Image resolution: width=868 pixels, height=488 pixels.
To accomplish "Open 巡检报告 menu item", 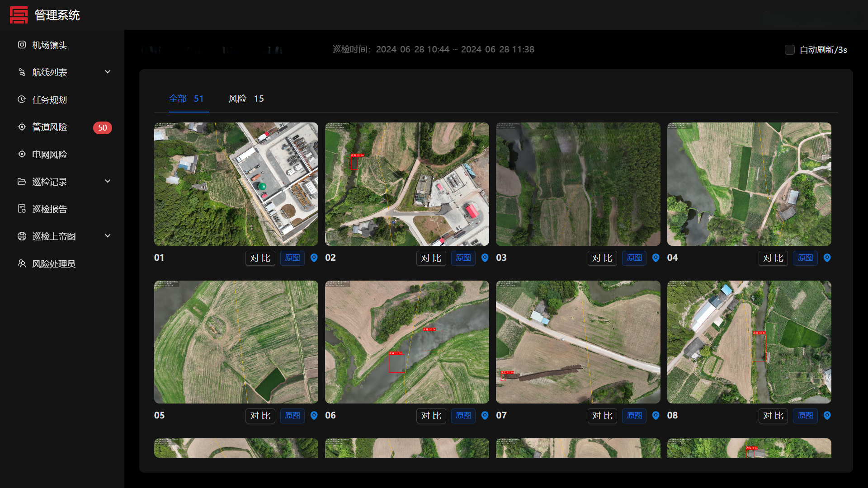I will [62, 209].
